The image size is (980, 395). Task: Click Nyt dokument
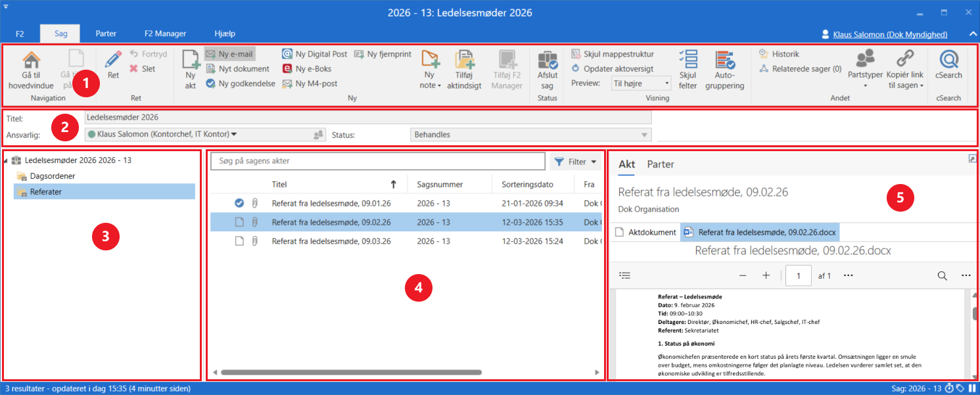click(x=237, y=68)
